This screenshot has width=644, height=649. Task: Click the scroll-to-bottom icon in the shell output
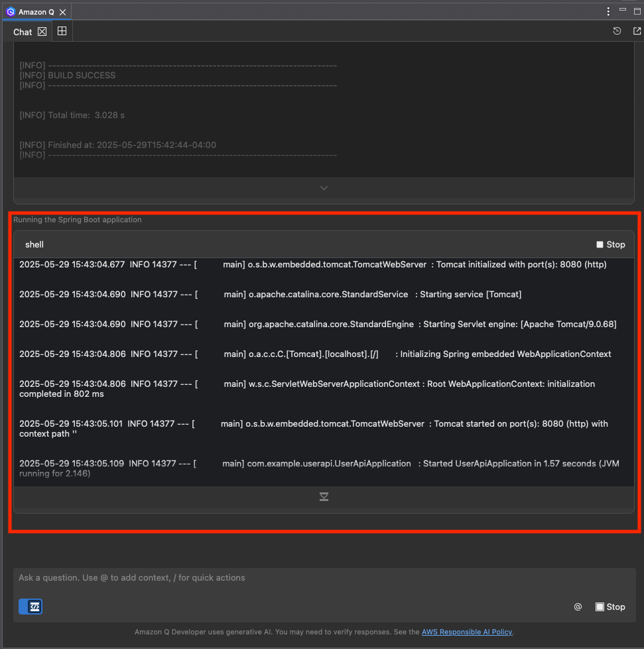[x=324, y=496]
